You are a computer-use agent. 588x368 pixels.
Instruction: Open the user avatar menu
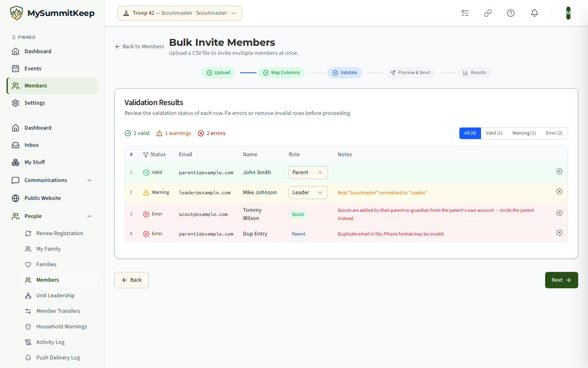coord(568,13)
